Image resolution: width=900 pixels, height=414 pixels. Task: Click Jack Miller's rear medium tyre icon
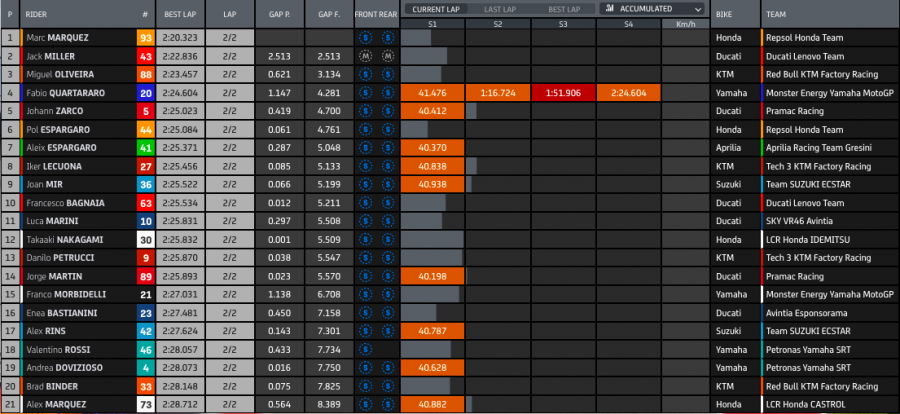(x=387, y=56)
